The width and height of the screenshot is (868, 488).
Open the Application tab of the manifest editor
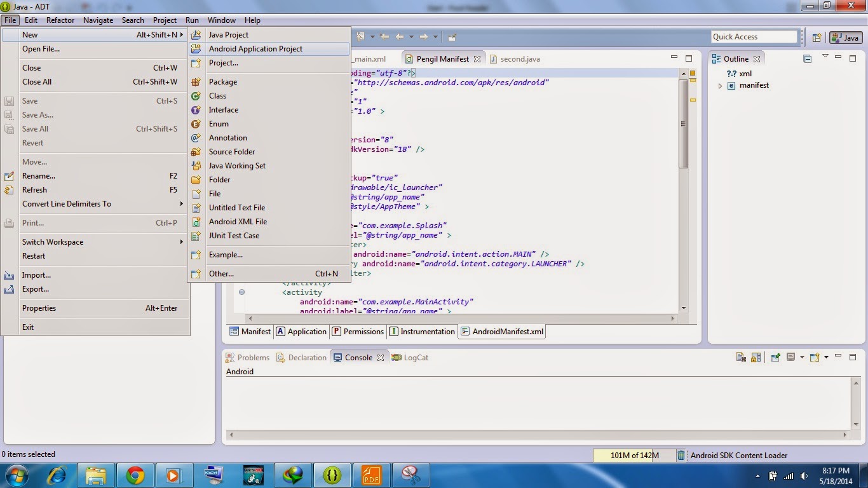click(301, 332)
